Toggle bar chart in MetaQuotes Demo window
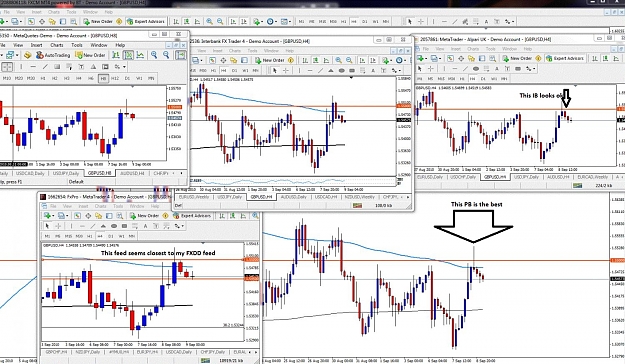The height and width of the screenshot is (364, 625). pyautogui.click(x=116, y=55)
